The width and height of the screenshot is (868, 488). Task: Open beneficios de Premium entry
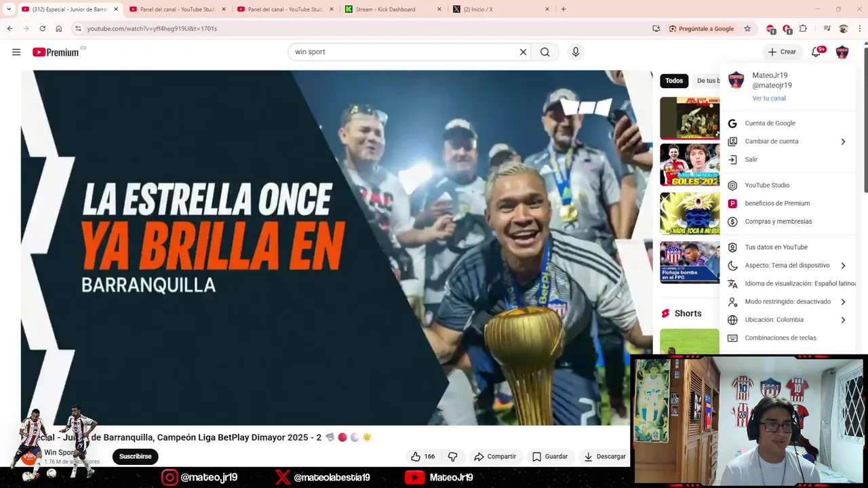tap(788, 203)
